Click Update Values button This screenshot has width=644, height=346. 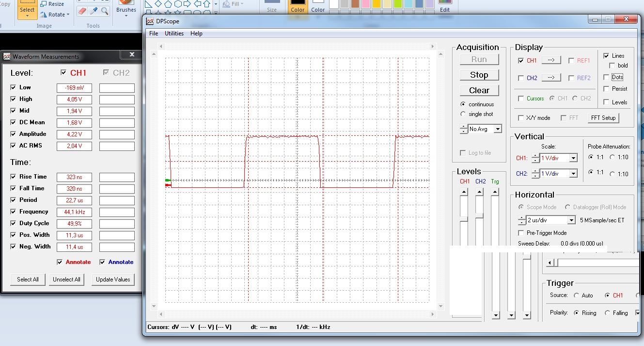[x=113, y=280]
